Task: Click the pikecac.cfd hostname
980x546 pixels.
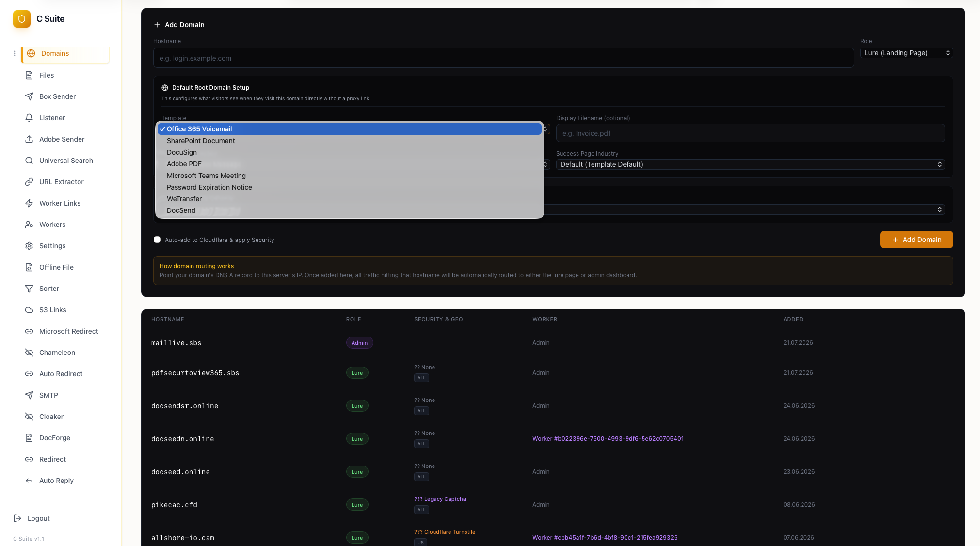Action: (x=174, y=505)
